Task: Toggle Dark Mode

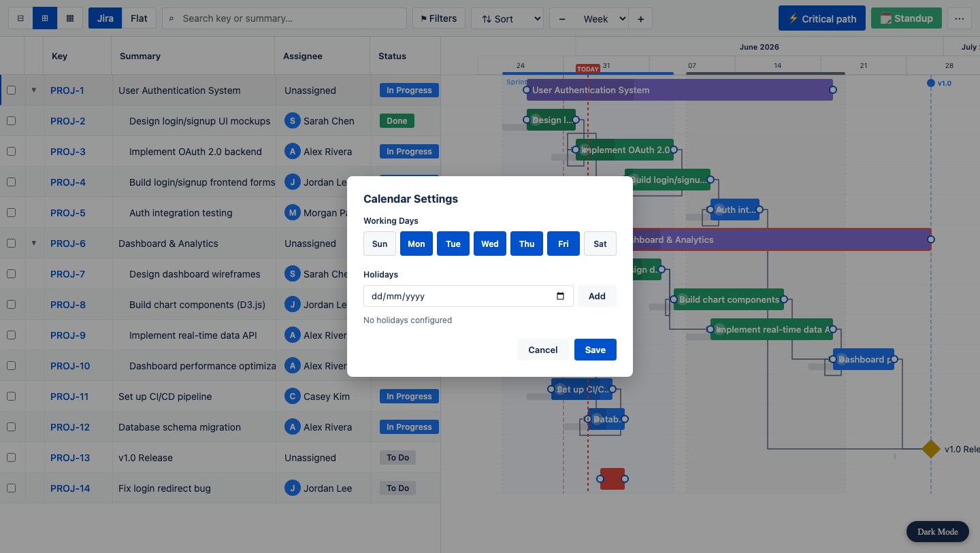Action: pyautogui.click(x=938, y=532)
